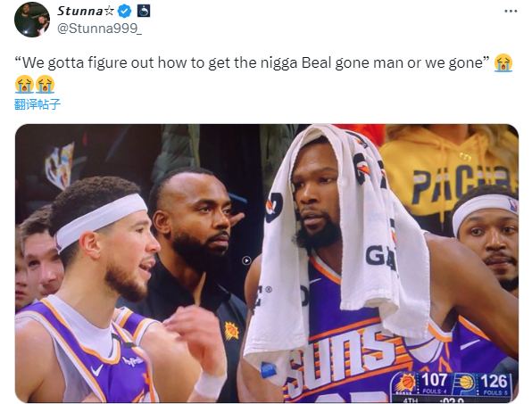Click the Pacers logo on the scoreboard
Image resolution: width=532 pixels, height=404 pixels.
pos(464,383)
